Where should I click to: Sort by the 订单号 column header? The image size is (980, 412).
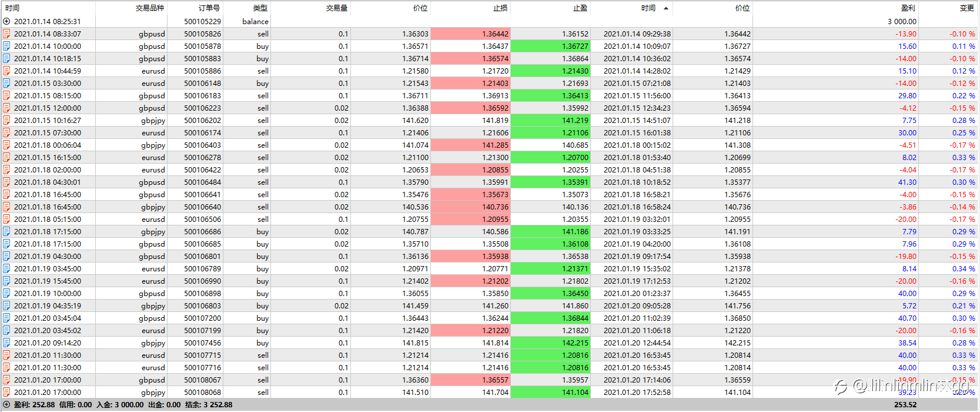[x=209, y=8]
